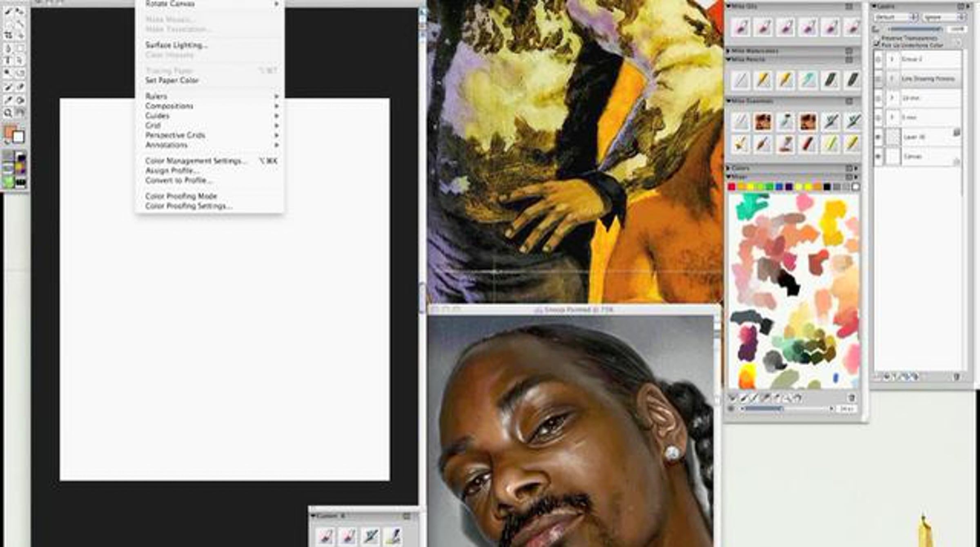Screen dimensions: 980x547
Task: Expand the collapsed Colors palette
Action: click(x=728, y=168)
